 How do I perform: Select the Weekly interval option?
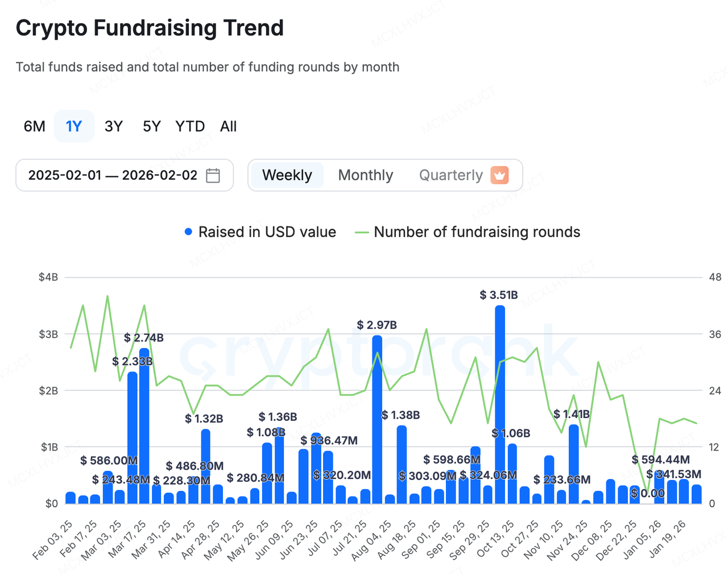[x=287, y=175]
